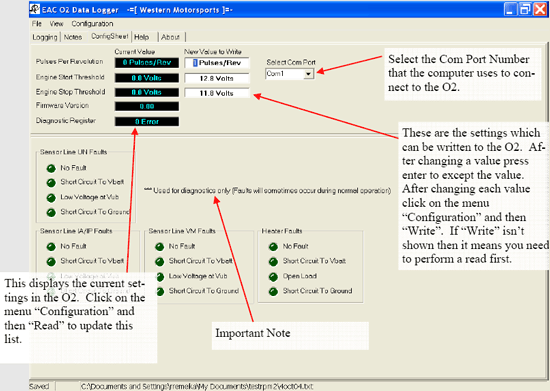Open the Help tab
Image resolution: width=550 pixels, height=391 pixels.
(142, 37)
